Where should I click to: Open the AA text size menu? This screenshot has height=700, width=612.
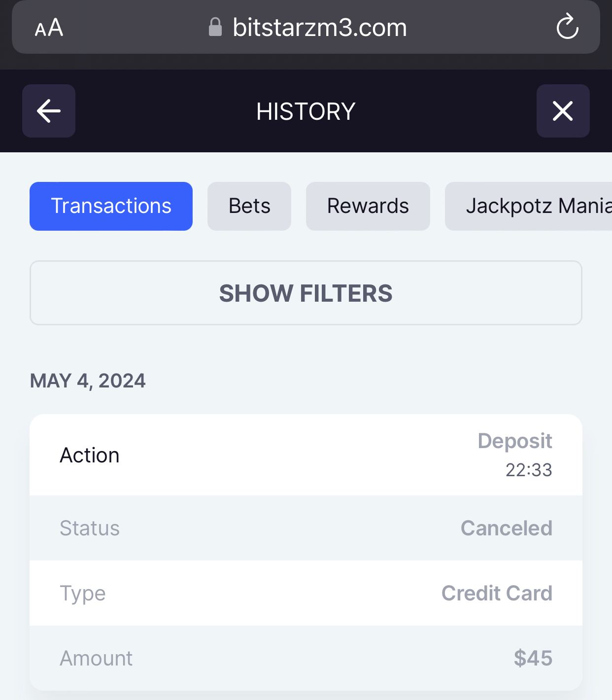point(49,28)
